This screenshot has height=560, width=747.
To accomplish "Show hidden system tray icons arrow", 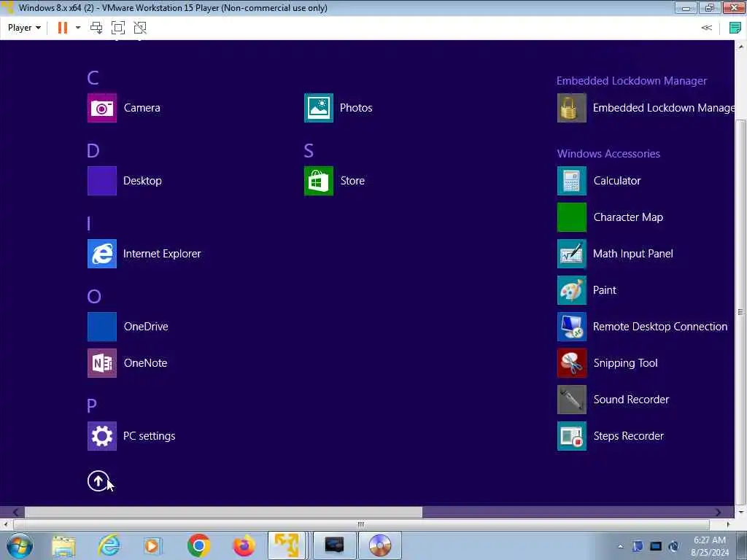I will tap(620, 546).
